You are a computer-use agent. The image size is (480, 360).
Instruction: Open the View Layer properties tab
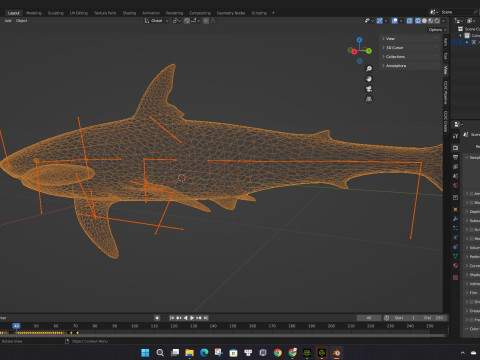[x=455, y=166]
